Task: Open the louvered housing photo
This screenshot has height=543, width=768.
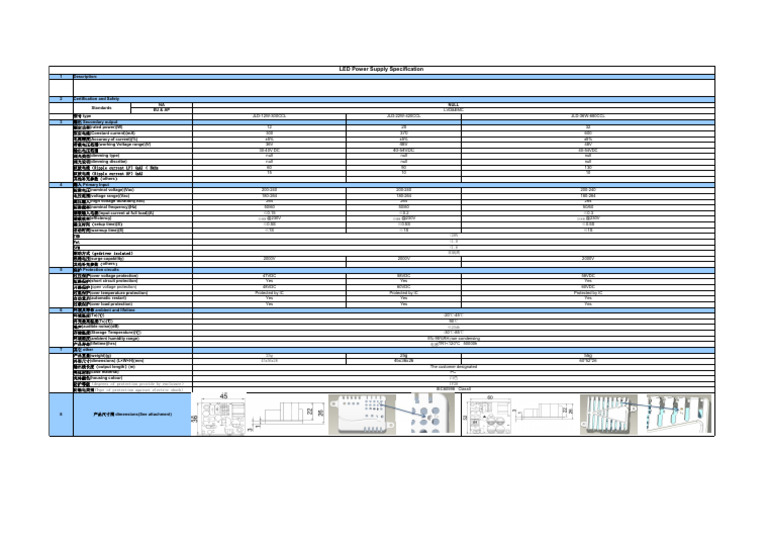Action: [x=608, y=414]
